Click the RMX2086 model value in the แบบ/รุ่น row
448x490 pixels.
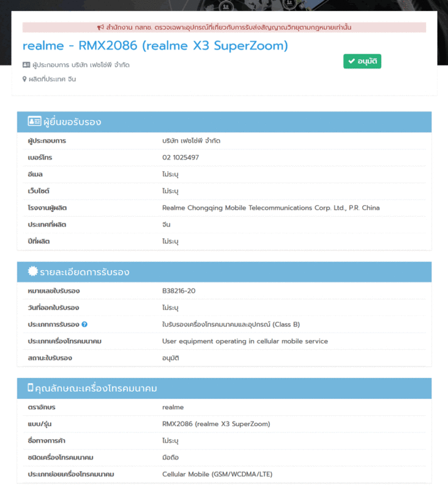coord(215,424)
